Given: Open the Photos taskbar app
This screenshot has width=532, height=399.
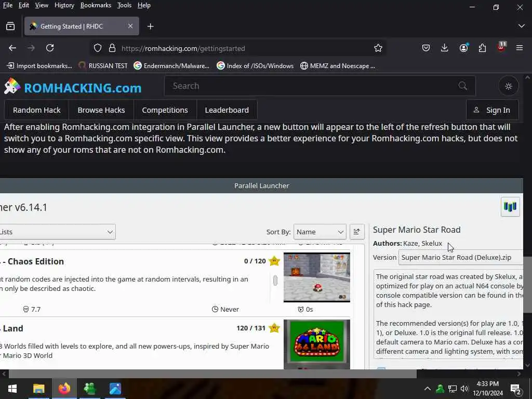Looking at the screenshot, I should pos(115,389).
